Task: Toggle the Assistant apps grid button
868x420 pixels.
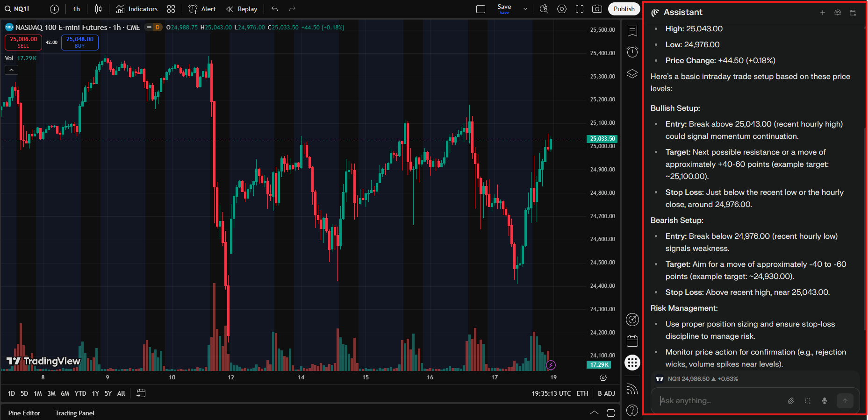Action: pyautogui.click(x=632, y=363)
